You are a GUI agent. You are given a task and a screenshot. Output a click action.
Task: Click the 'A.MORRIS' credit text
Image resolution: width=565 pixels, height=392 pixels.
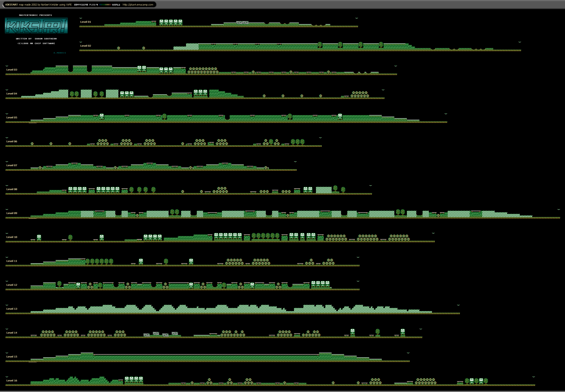[60, 53]
